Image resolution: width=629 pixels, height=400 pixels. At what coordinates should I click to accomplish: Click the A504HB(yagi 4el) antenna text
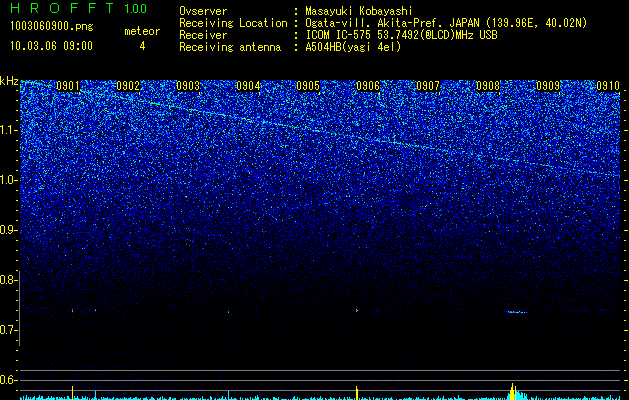click(353, 47)
